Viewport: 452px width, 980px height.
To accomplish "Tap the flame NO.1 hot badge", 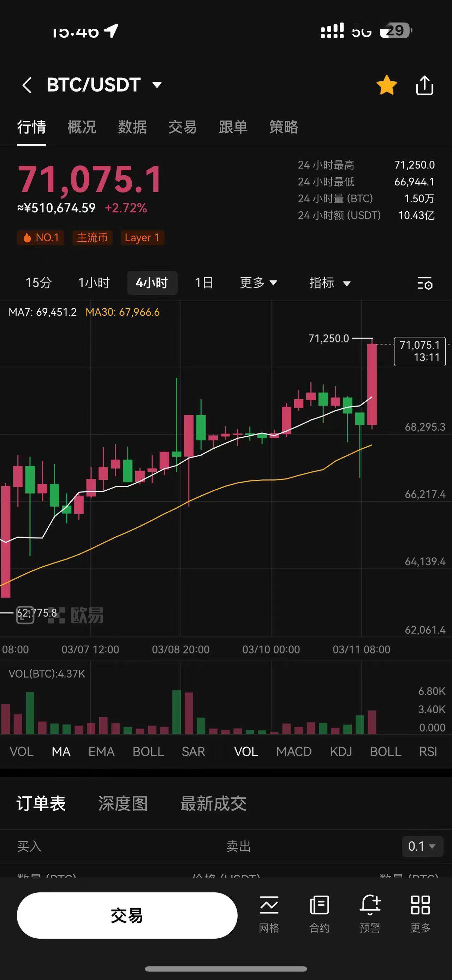I will click(41, 238).
